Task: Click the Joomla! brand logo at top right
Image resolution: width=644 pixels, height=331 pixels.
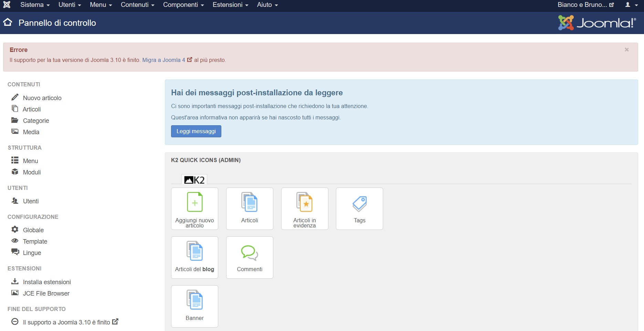Action: click(x=597, y=23)
